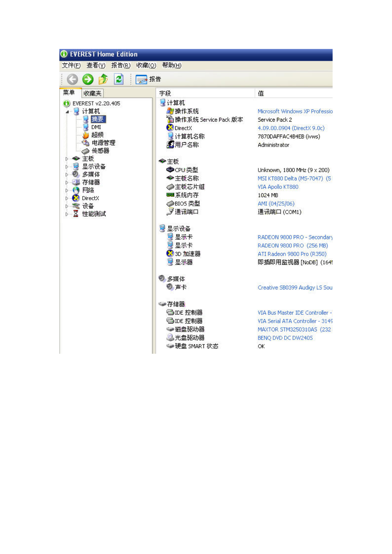Screen dimensions: 392x554
Task: Switch to the 收藏夹 tab
Action: point(92,93)
